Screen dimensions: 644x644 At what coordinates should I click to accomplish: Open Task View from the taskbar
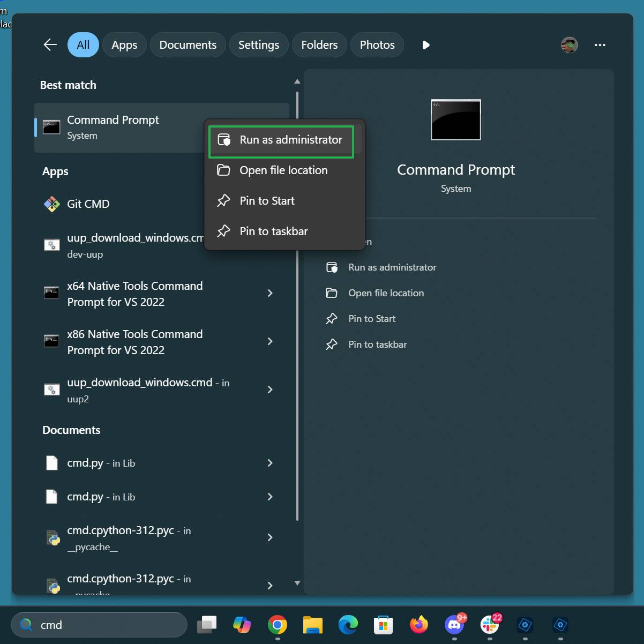207,625
